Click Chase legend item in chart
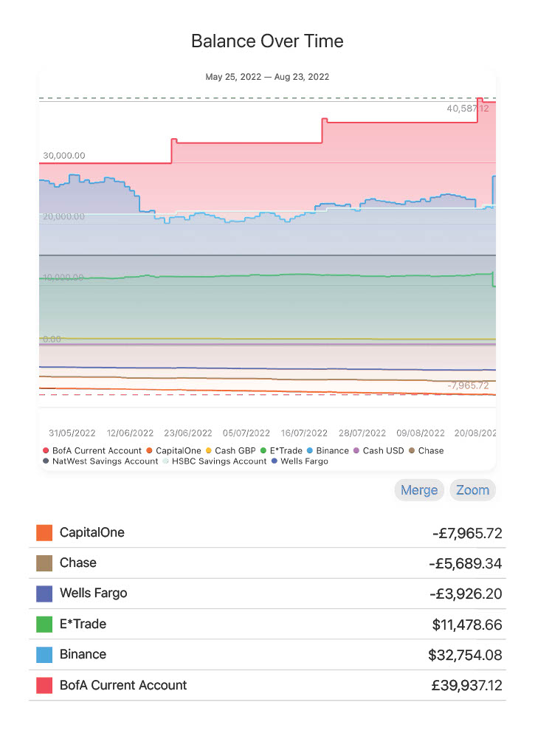Screen dimensions: 535x756 426,450
